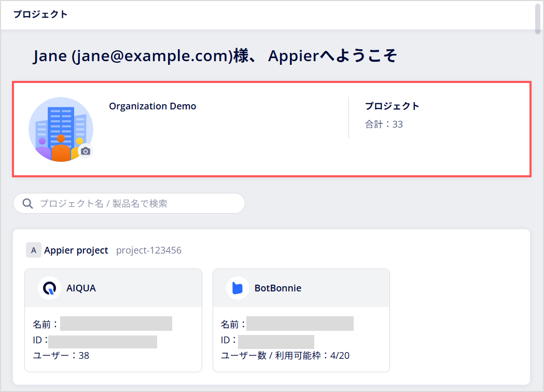
Task: Click the "A" badge beside Appier project
Action: pyautogui.click(x=34, y=250)
